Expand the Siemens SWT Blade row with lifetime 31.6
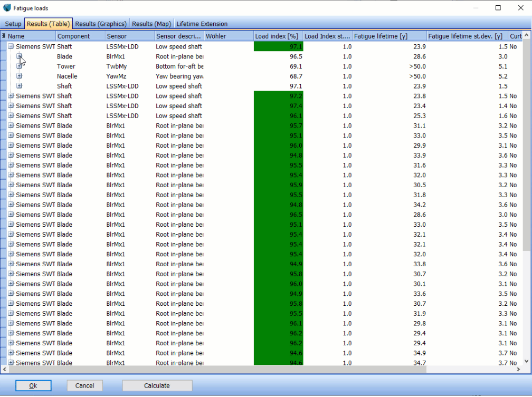Image resolution: width=532 pixels, height=397 pixels. (x=11, y=165)
